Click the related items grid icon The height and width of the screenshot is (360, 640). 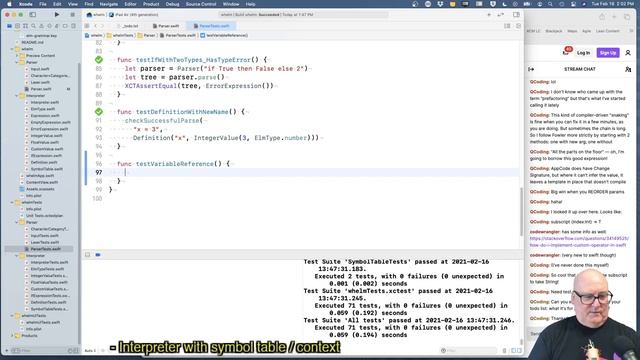pyautogui.click(x=87, y=26)
